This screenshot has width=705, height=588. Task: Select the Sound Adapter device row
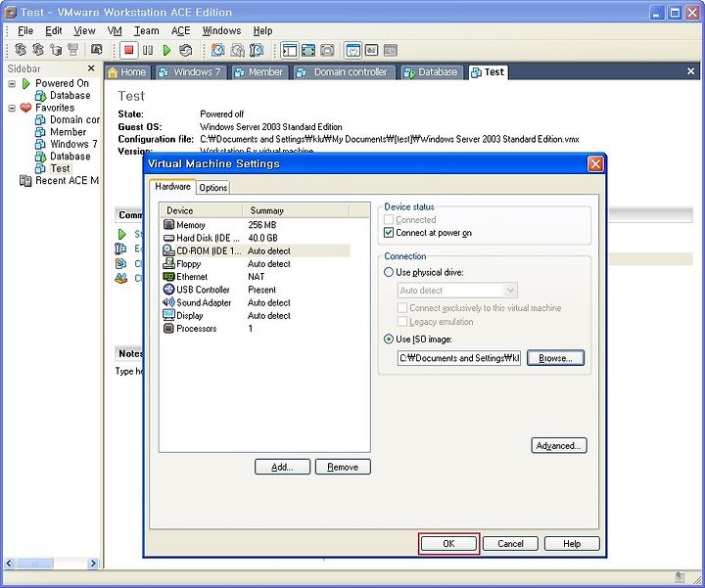pyautogui.click(x=255, y=302)
